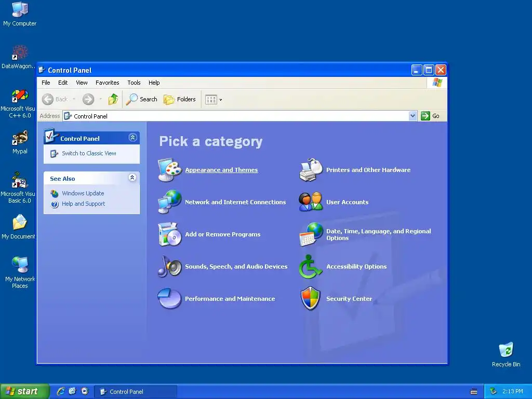Click Date, Time, Language, and Regional Options link
The width and height of the screenshot is (532, 399).
click(x=379, y=234)
